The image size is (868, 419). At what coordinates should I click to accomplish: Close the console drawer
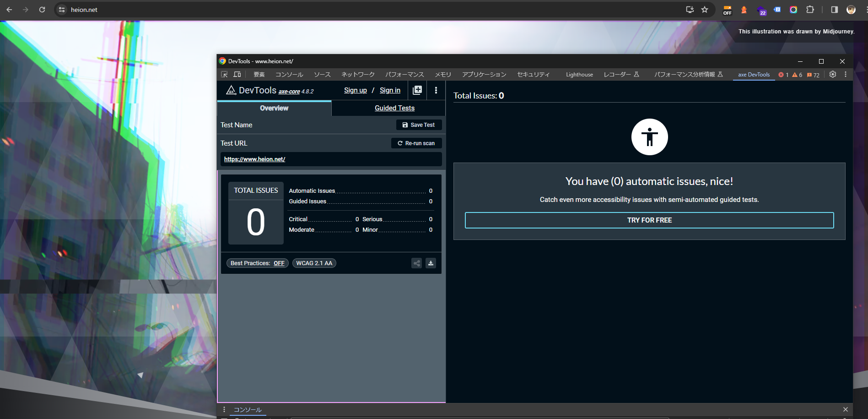pyautogui.click(x=846, y=409)
